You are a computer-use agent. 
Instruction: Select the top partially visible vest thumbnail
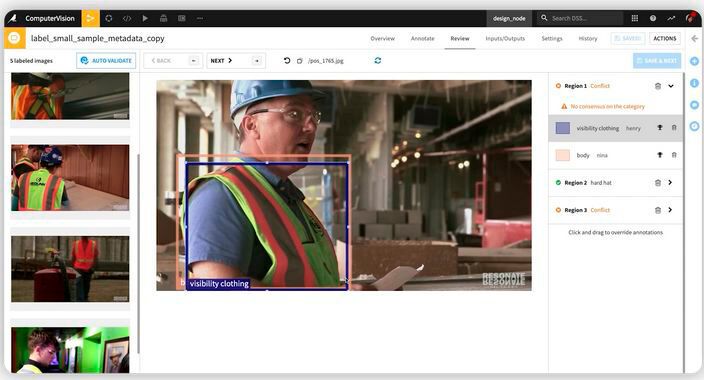70,96
